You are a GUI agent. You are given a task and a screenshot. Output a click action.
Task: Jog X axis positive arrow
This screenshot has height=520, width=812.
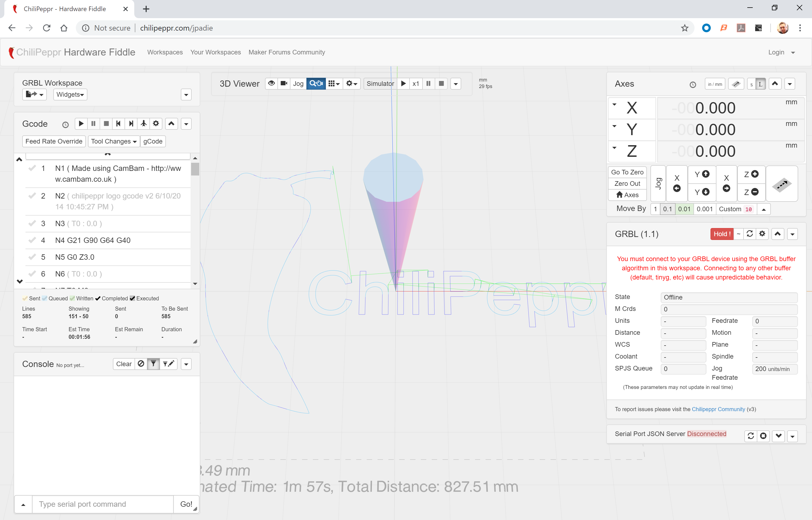click(726, 183)
